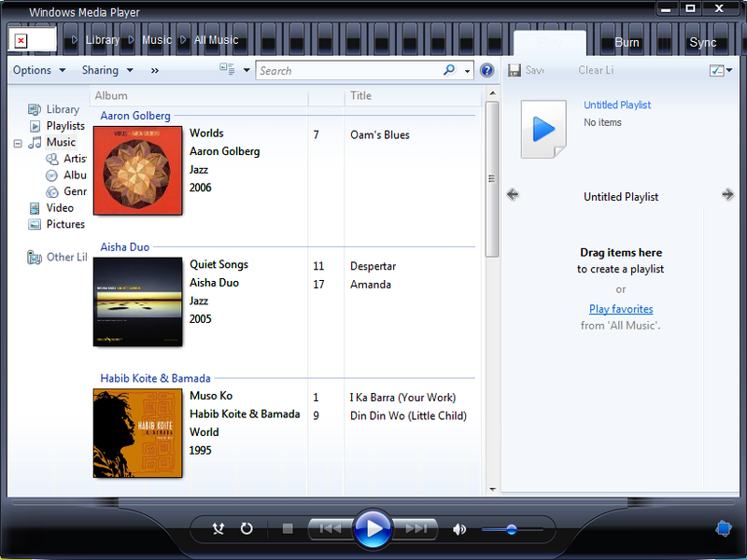Click the Music breadcrumb

[x=157, y=40]
